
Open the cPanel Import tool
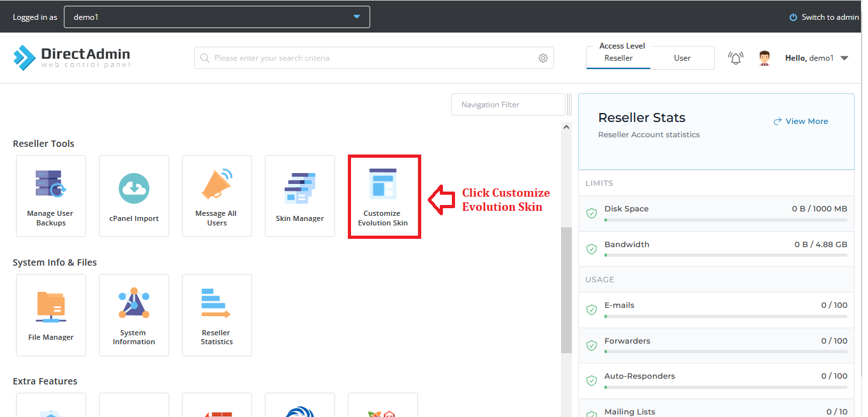[134, 196]
